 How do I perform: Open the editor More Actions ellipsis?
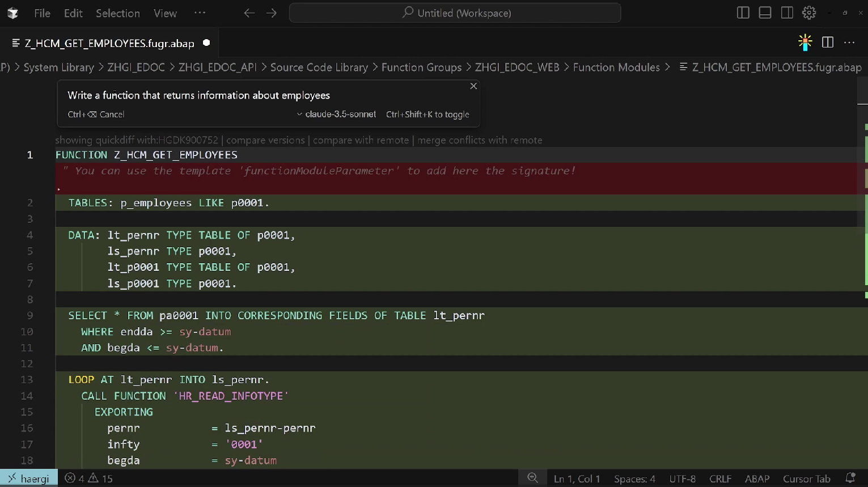point(849,43)
